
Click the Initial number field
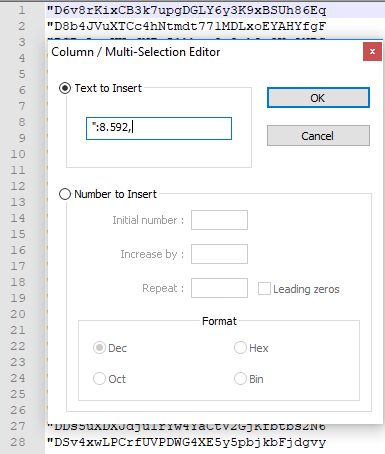(219, 220)
